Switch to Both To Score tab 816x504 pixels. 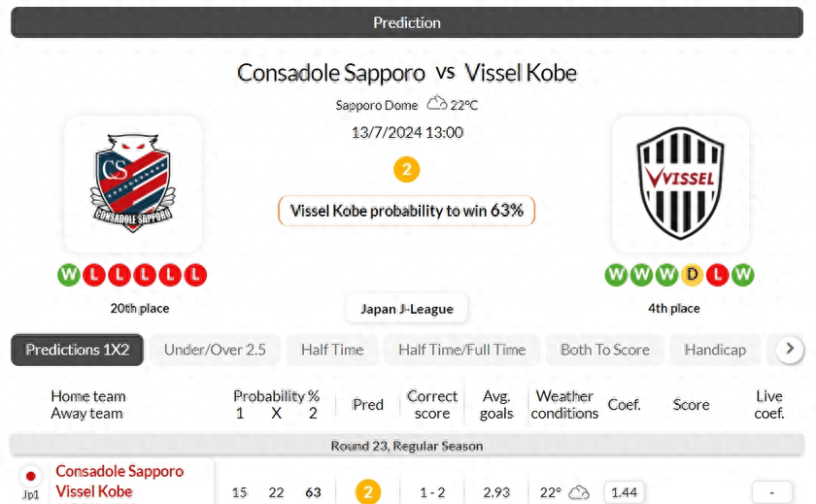(605, 350)
